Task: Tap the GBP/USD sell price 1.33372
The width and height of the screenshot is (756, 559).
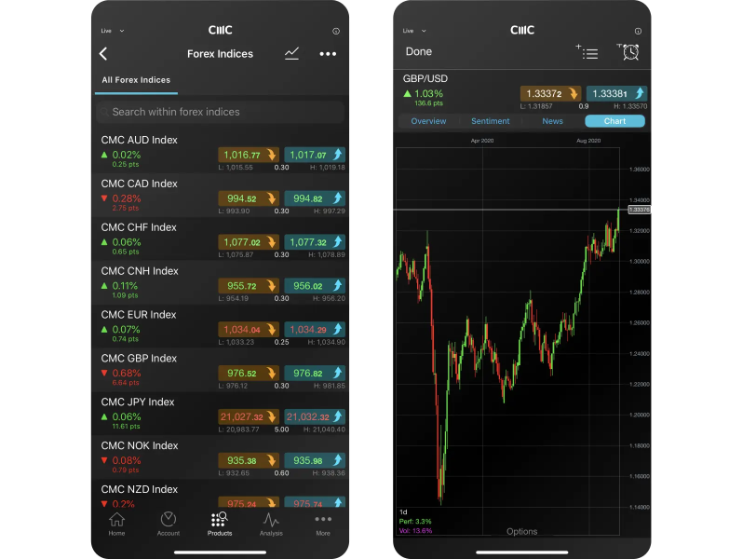Action: coord(550,94)
